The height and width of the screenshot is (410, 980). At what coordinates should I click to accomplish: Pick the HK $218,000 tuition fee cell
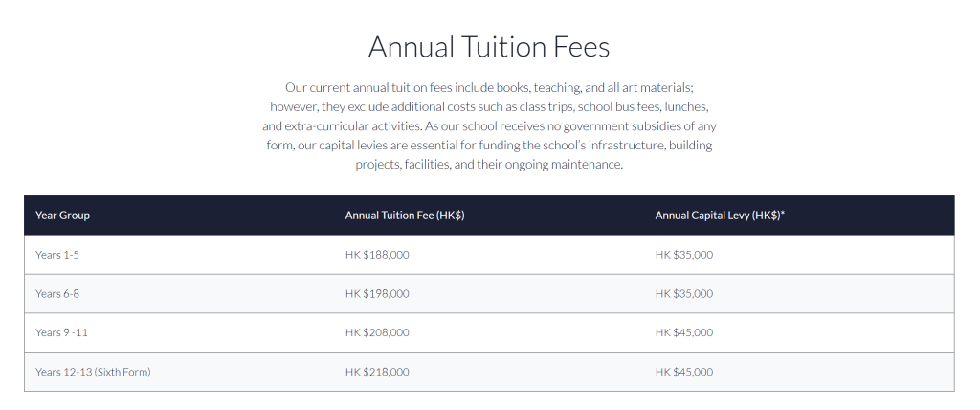(377, 372)
